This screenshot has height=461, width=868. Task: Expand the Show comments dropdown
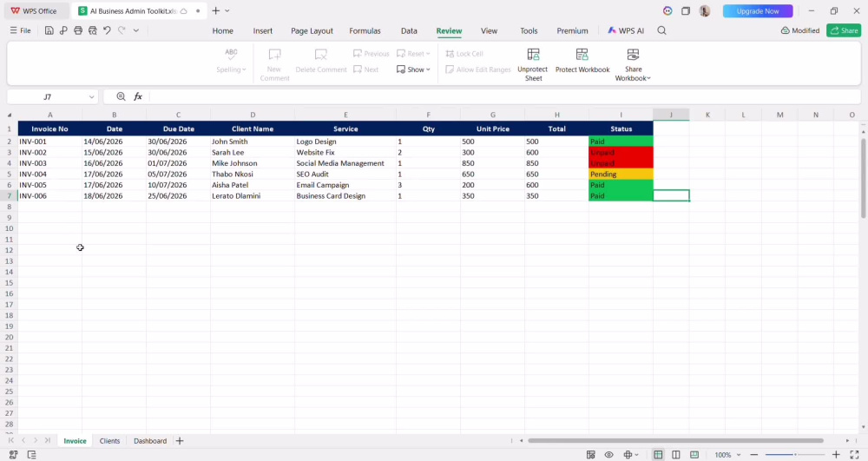(413, 69)
